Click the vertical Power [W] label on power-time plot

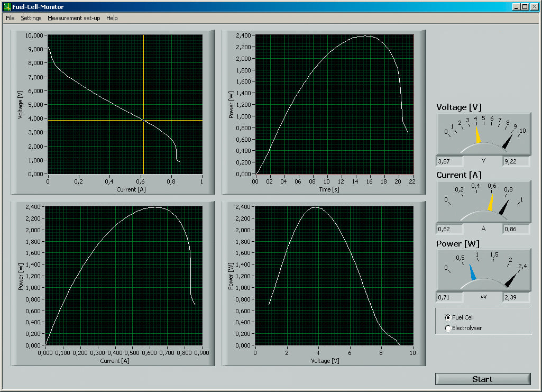tap(231, 105)
